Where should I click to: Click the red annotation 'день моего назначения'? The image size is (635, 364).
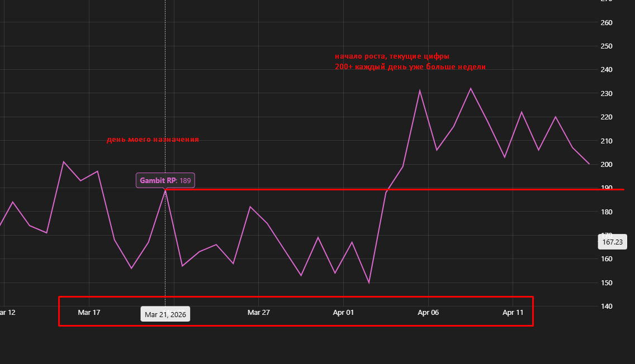tap(153, 140)
